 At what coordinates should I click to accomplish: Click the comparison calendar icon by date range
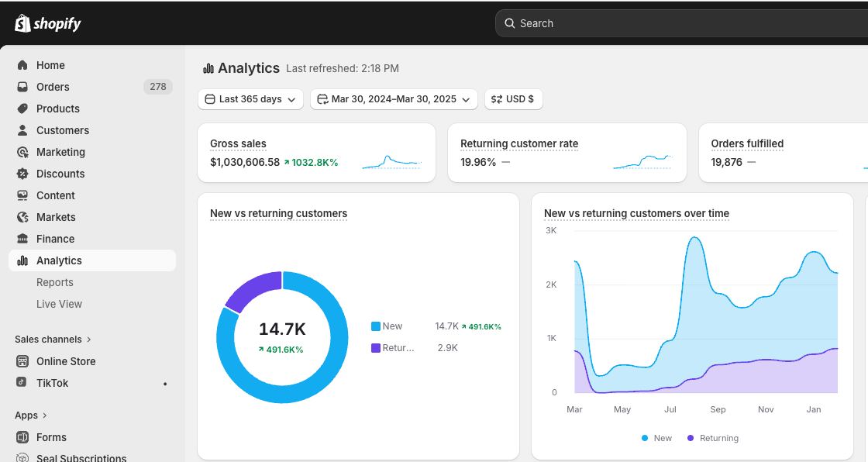[x=322, y=99]
